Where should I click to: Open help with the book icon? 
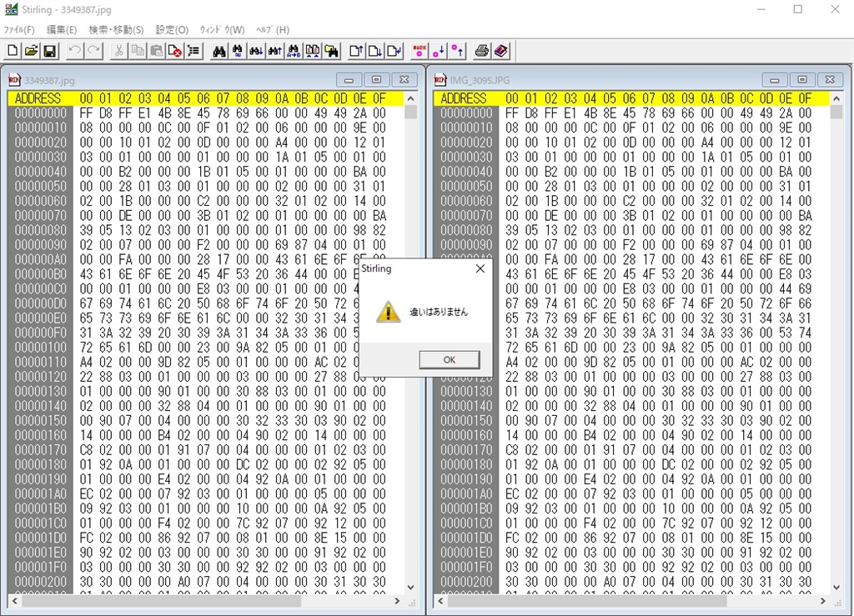(x=500, y=51)
